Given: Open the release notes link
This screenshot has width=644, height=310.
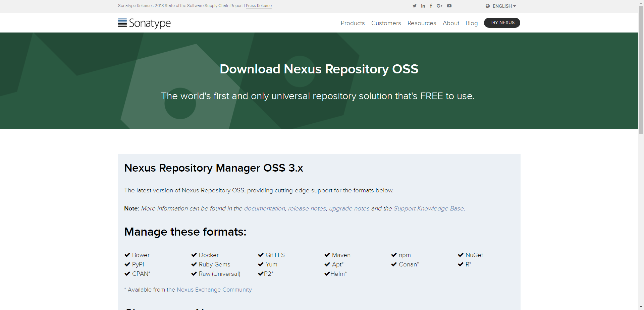Looking at the screenshot, I should pyautogui.click(x=307, y=208).
